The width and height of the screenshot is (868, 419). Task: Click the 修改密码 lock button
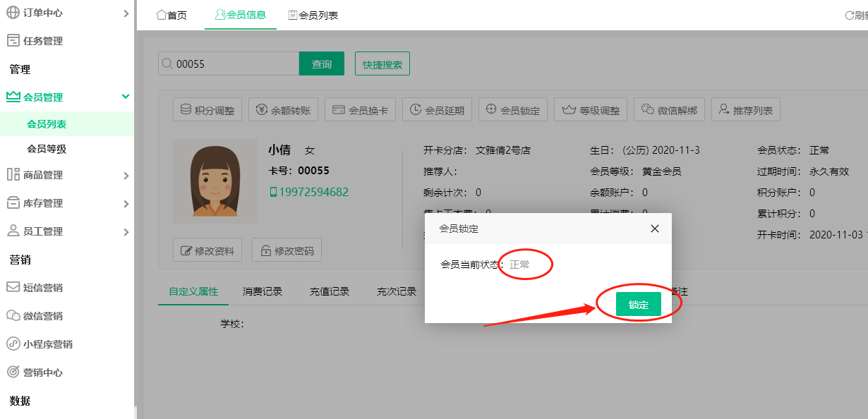[287, 250]
